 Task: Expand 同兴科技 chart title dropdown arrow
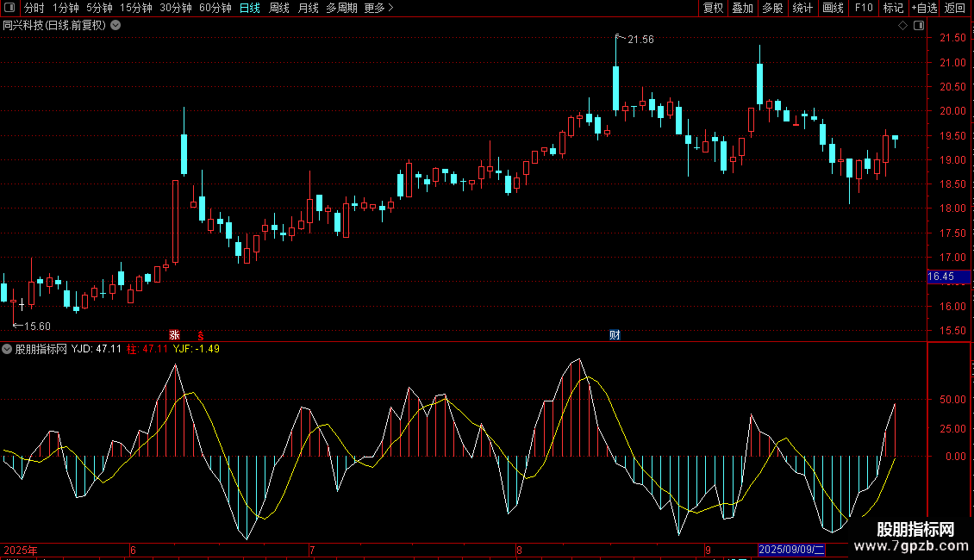pos(116,25)
